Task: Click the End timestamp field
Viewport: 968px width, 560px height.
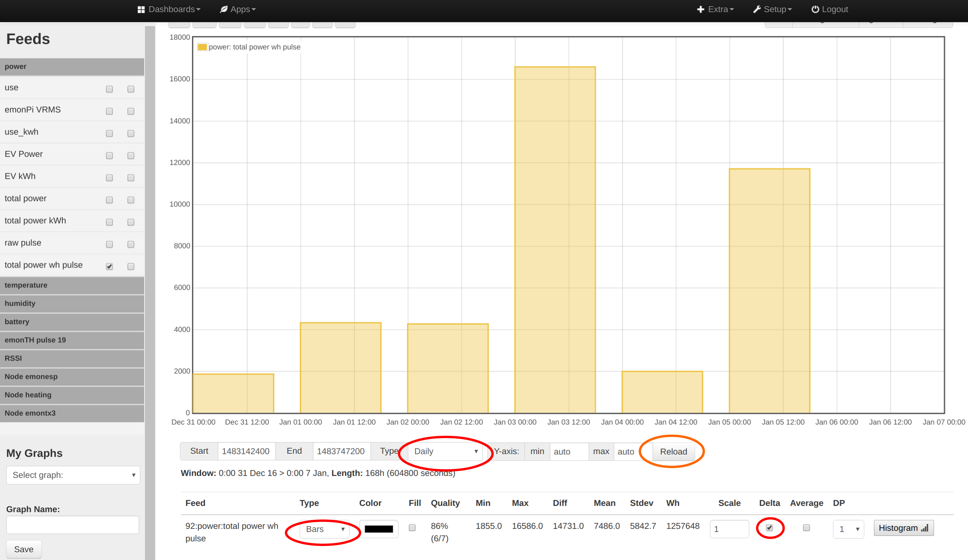Action: [x=341, y=451]
